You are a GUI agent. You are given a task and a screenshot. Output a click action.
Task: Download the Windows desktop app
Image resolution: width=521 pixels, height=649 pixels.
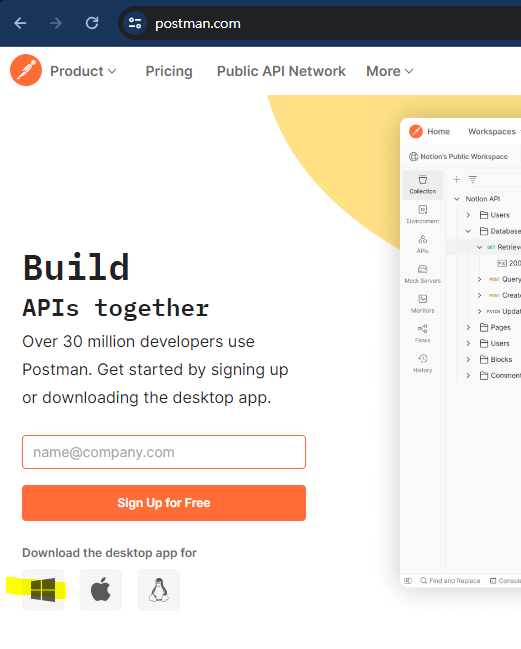tap(43, 590)
